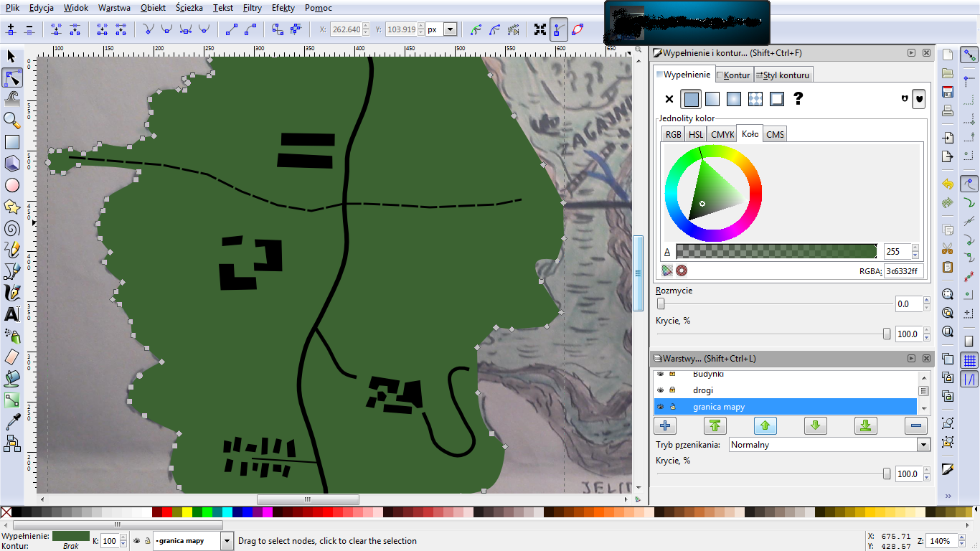Delete selected nodes button
Image resolution: width=980 pixels, height=551 pixels.
click(29, 29)
